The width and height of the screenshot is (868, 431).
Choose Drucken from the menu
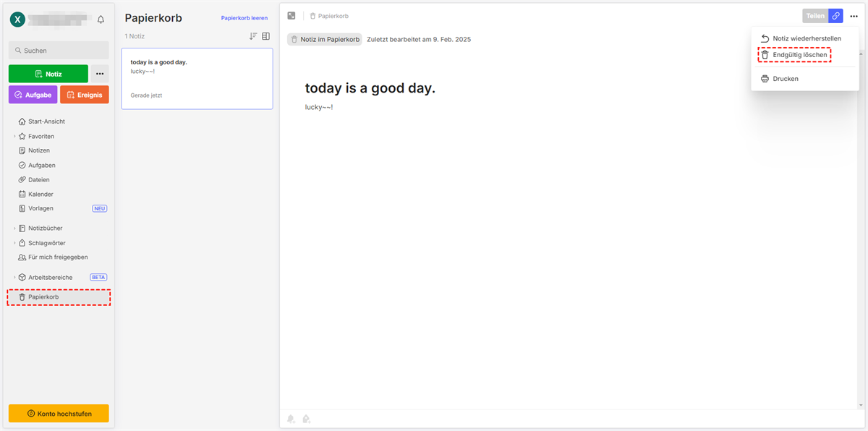coord(785,79)
